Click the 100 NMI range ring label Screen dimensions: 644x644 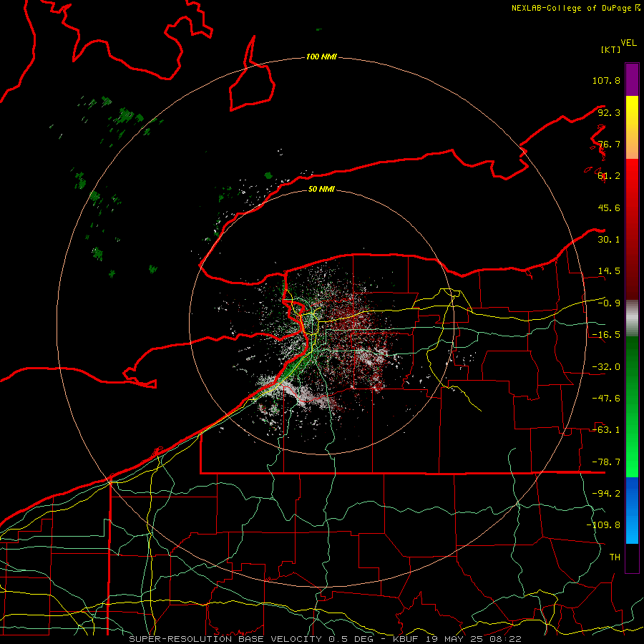pos(321,57)
